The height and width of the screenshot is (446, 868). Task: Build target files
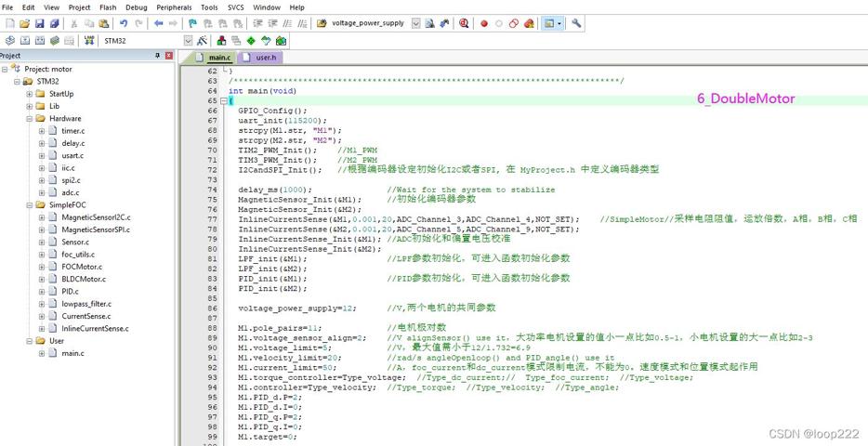tap(24, 40)
